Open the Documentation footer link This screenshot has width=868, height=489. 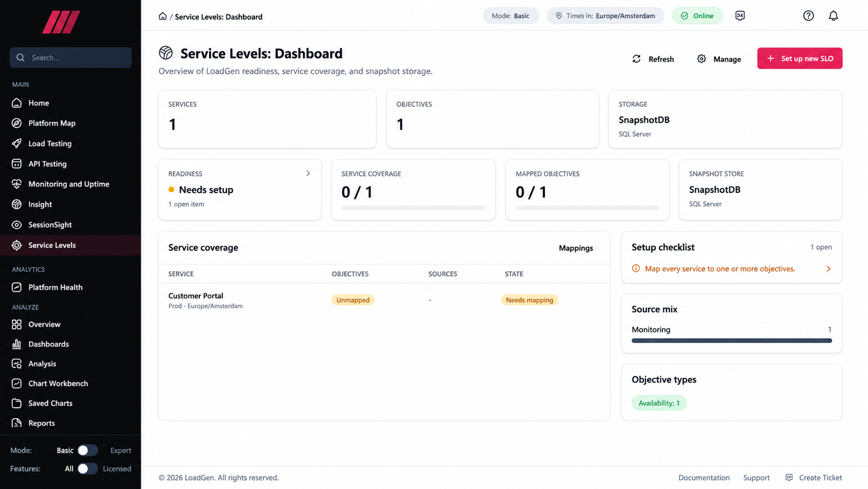(704, 478)
